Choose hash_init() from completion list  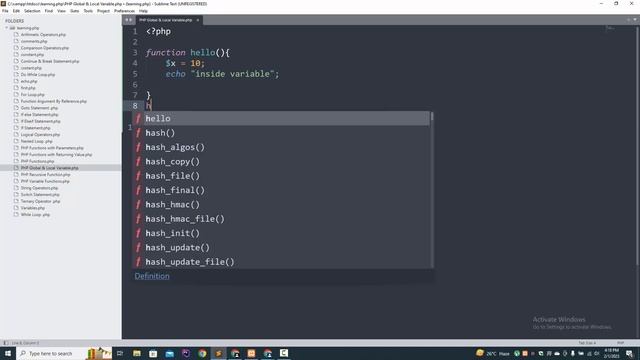pos(282,233)
